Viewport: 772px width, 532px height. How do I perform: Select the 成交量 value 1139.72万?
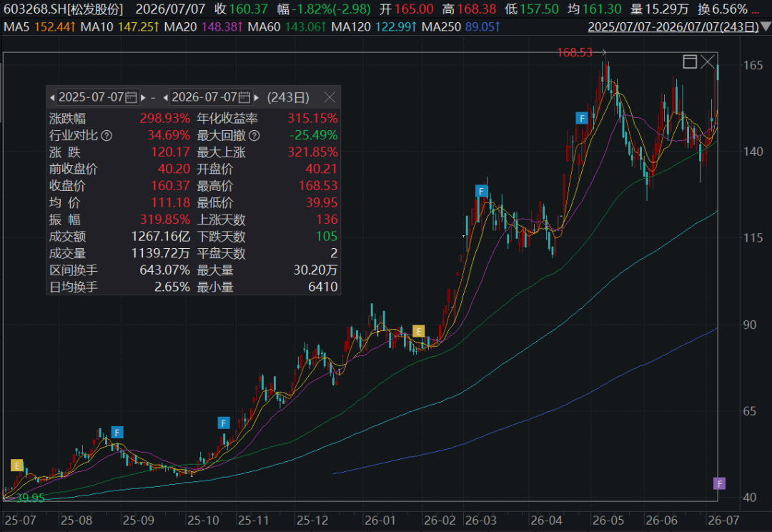pyautogui.click(x=161, y=253)
